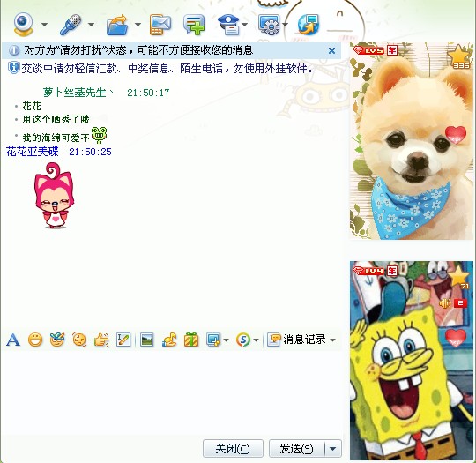Insert a picture with the image icon
The width and height of the screenshot is (476, 463).
[x=147, y=340]
